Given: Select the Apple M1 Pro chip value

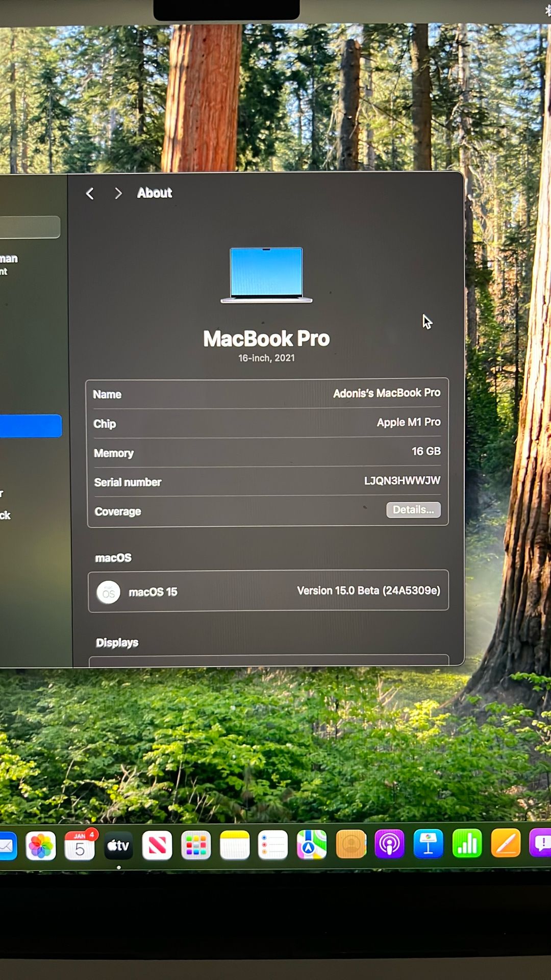Looking at the screenshot, I should pos(409,422).
